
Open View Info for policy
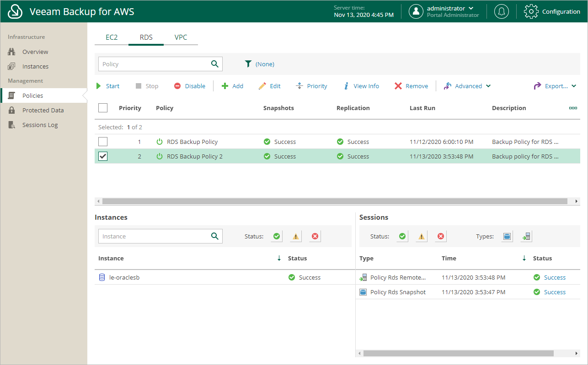pyautogui.click(x=361, y=86)
